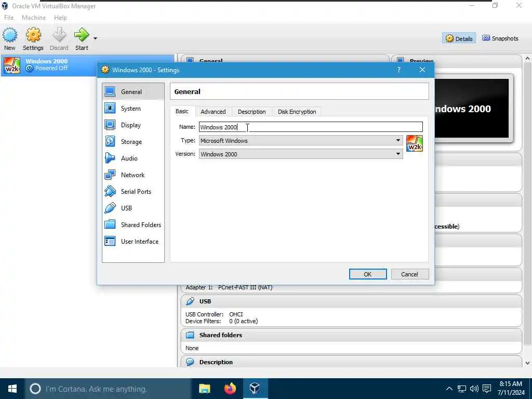Click the 'Device Filters:' detail text
Viewport: 532px width, 399px height.
[203, 321]
